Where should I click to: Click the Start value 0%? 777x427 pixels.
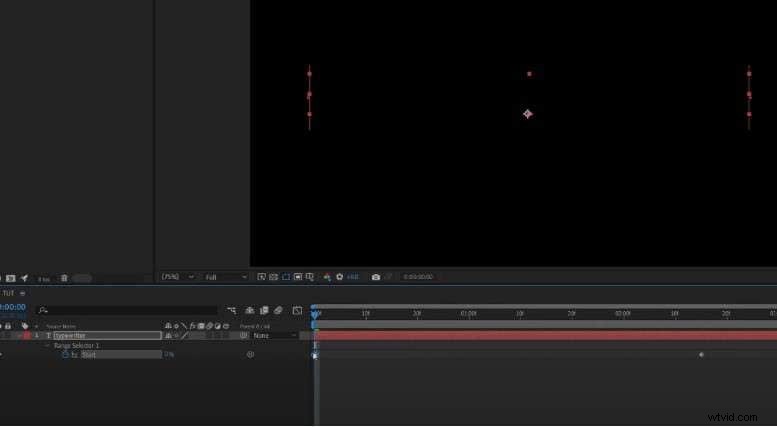pyautogui.click(x=169, y=355)
